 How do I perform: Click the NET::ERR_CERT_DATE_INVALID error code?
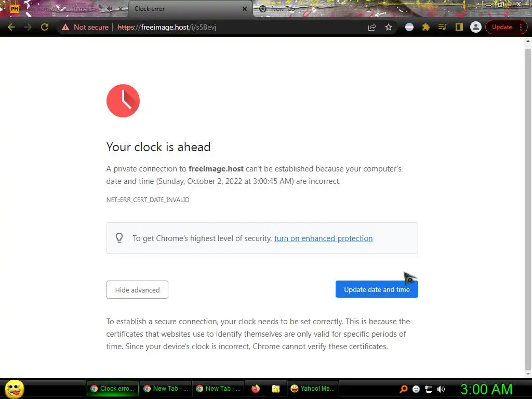(x=148, y=200)
